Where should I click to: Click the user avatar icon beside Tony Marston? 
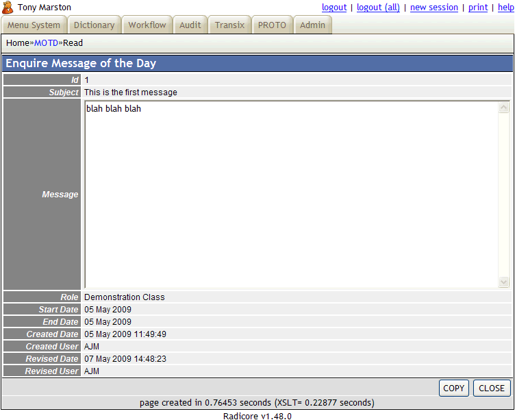[x=8, y=8]
